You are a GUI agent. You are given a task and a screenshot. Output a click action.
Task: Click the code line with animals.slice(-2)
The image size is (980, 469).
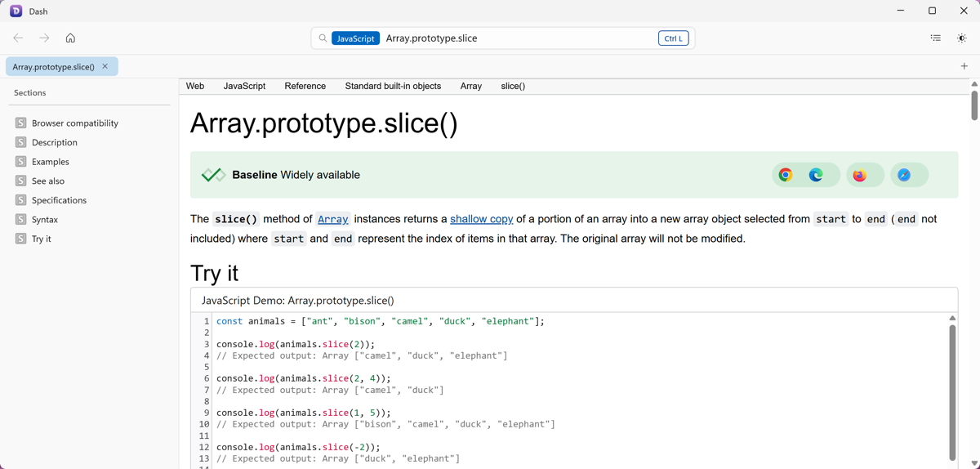(x=299, y=447)
